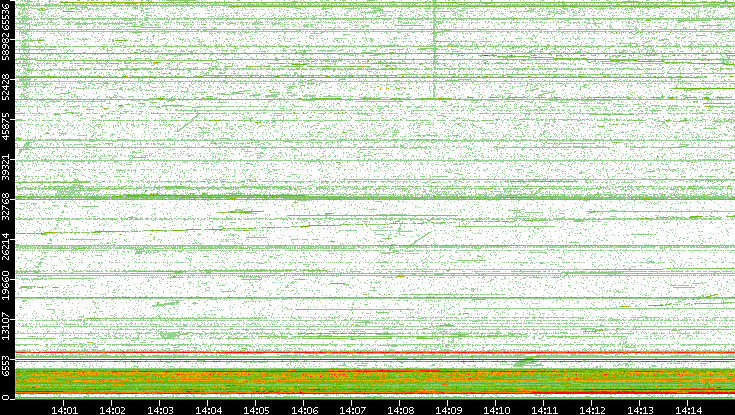Click the 45875 vertical axis label
The height and width of the screenshot is (415, 735).
tap(5, 126)
